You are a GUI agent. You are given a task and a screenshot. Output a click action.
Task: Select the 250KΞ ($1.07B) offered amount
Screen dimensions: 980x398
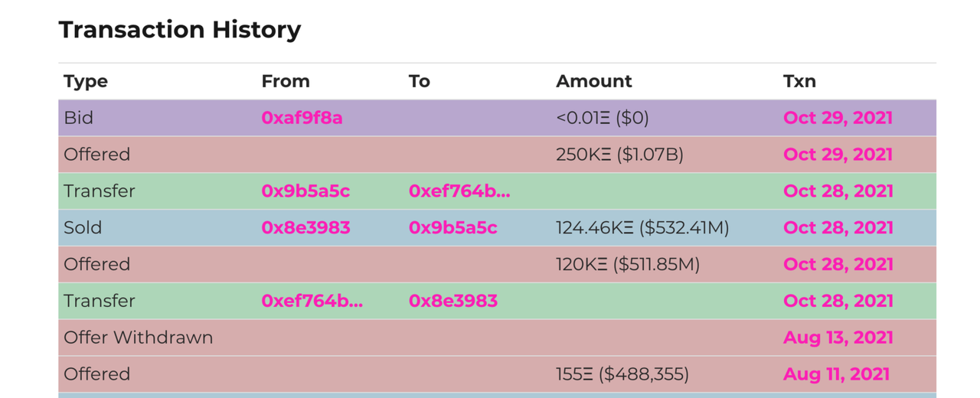click(x=619, y=155)
